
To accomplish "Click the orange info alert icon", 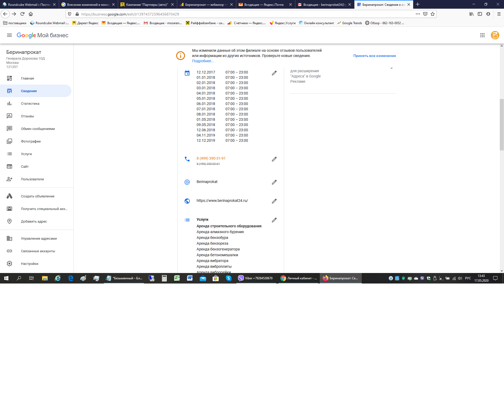I will point(181,56).
